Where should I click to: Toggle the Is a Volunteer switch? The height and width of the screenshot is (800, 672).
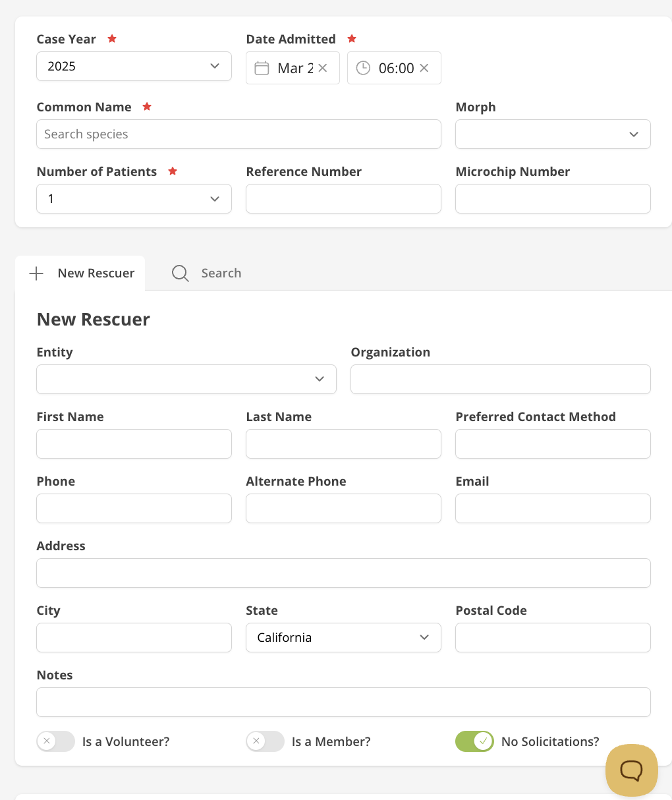pyautogui.click(x=56, y=741)
